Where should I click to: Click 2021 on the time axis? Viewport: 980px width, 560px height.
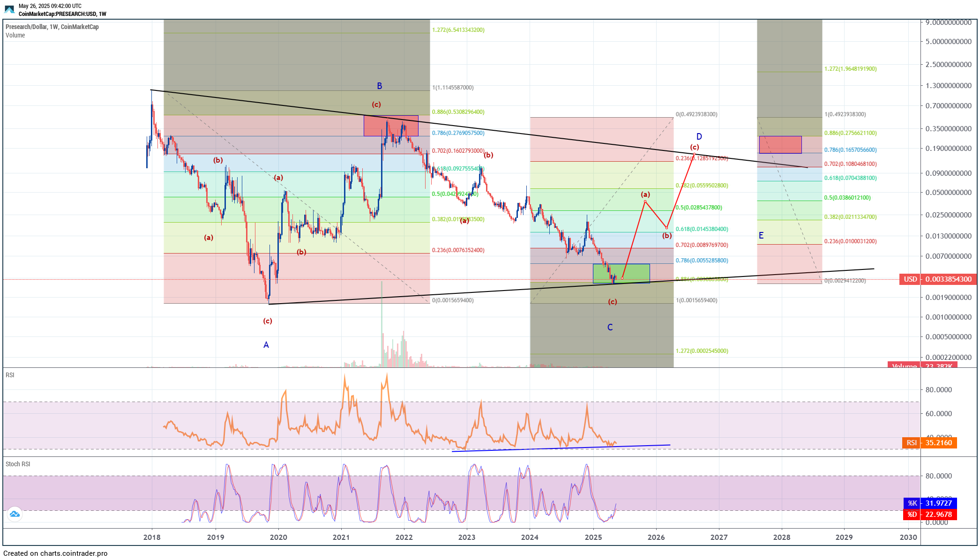tap(341, 537)
